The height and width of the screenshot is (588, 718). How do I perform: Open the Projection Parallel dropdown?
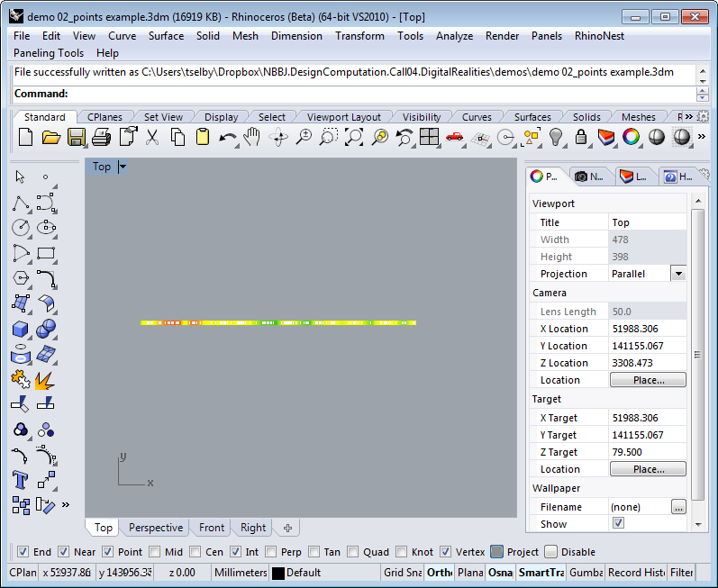pos(678,274)
